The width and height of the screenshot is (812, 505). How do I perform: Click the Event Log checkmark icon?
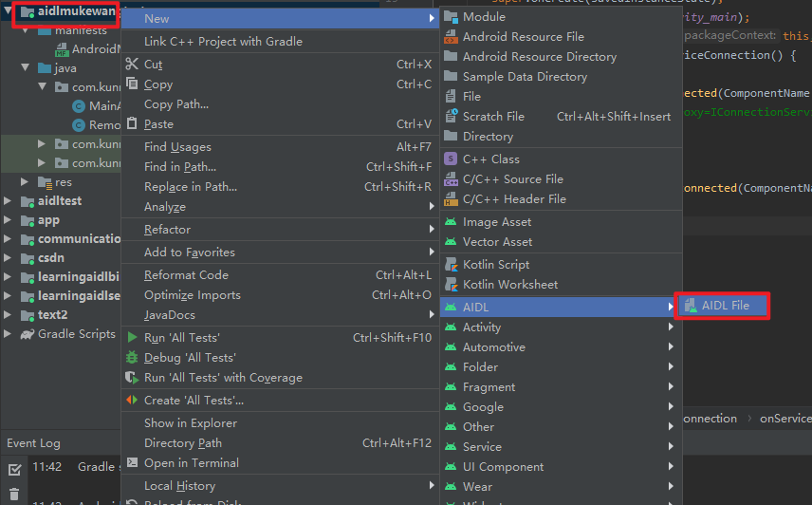(x=14, y=469)
